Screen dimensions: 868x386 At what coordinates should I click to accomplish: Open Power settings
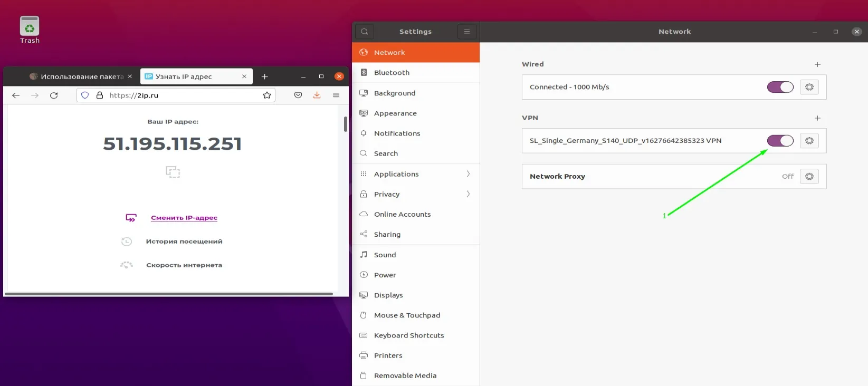click(x=416, y=275)
